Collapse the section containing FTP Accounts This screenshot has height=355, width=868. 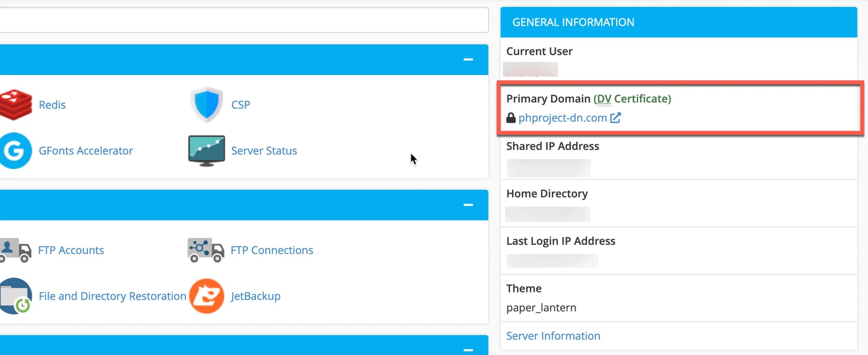pyautogui.click(x=468, y=205)
